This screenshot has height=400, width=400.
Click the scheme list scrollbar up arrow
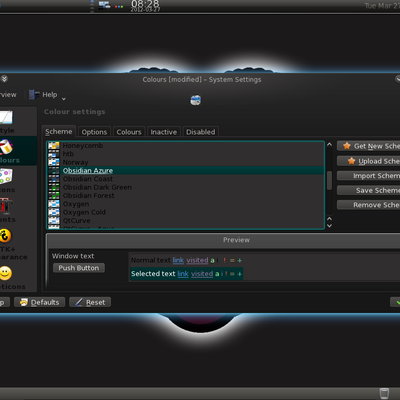pyautogui.click(x=329, y=145)
